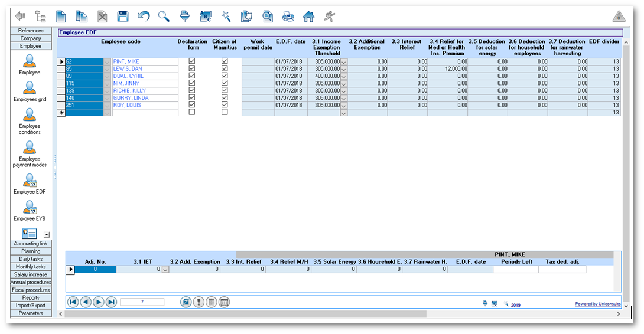Click the Print icon in toolbar
Image resolution: width=644 pixels, height=334 pixels.
click(288, 17)
